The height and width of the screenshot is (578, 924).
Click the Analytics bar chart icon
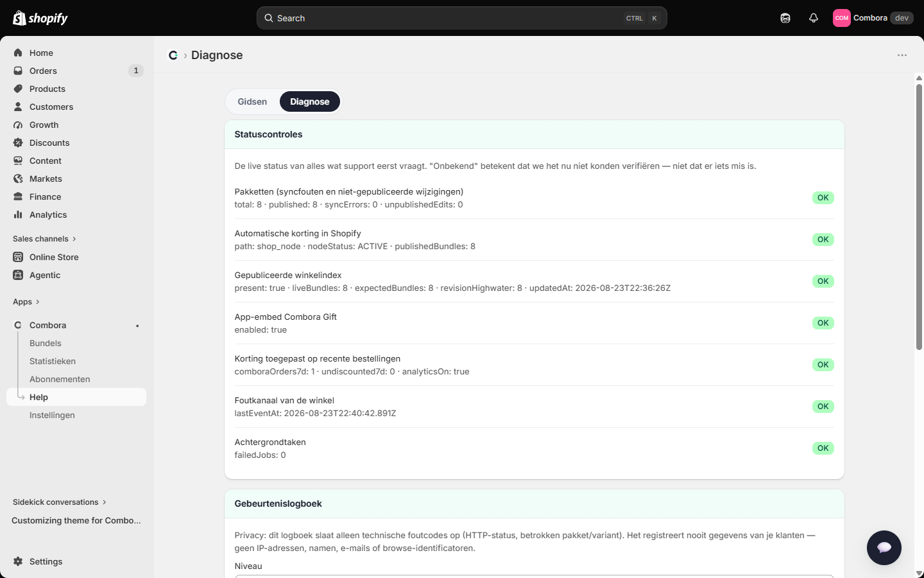click(x=18, y=215)
